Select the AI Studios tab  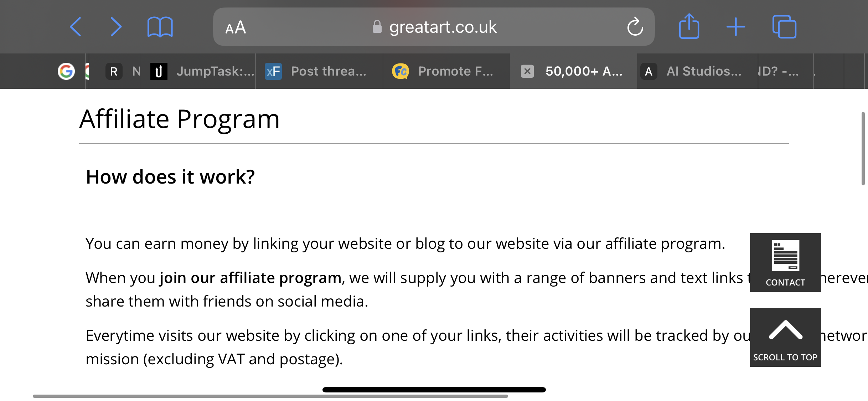tap(697, 71)
